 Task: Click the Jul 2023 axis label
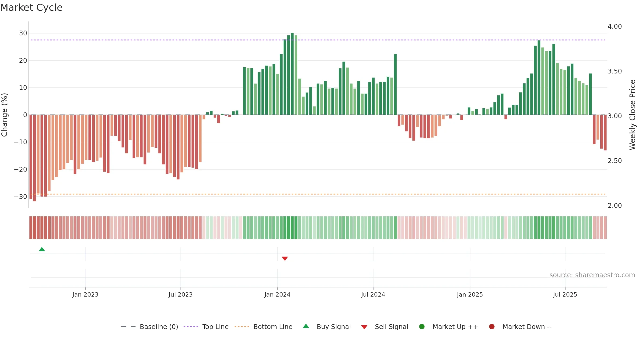tap(181, 295)
